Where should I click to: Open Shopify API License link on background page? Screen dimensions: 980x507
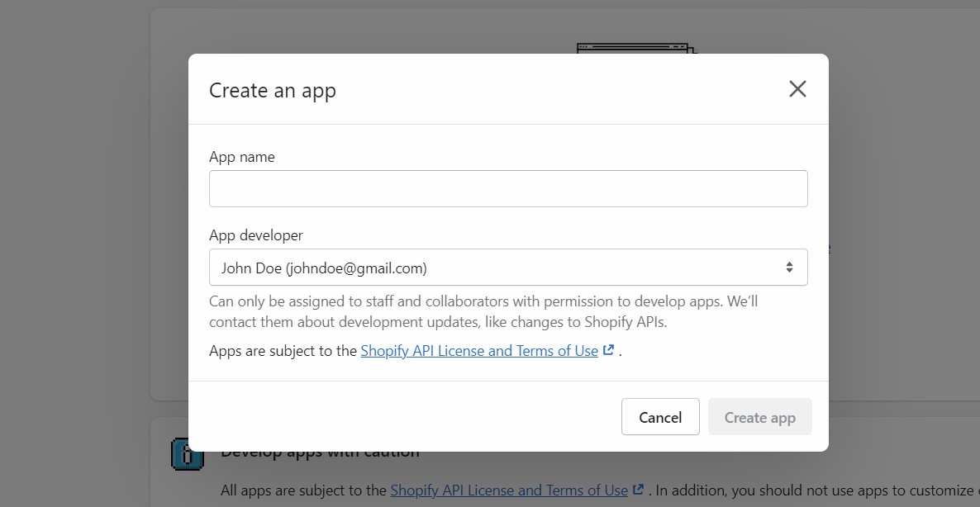pos(509,490)
